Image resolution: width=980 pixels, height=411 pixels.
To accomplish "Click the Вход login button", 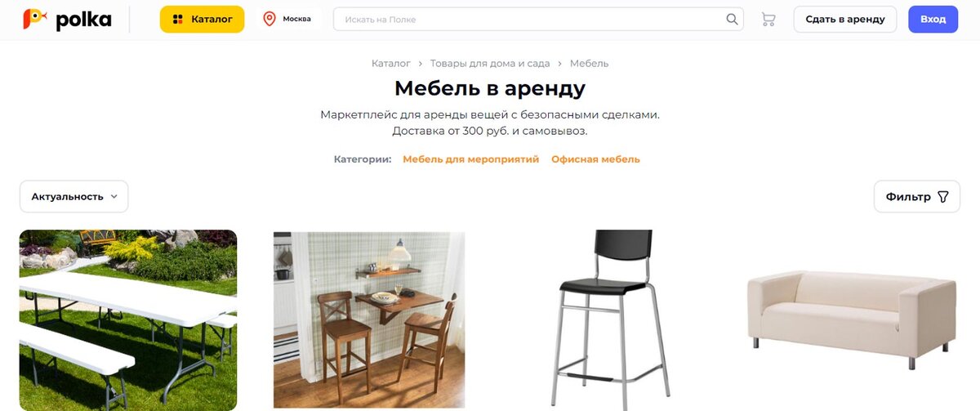I will 933,19.
